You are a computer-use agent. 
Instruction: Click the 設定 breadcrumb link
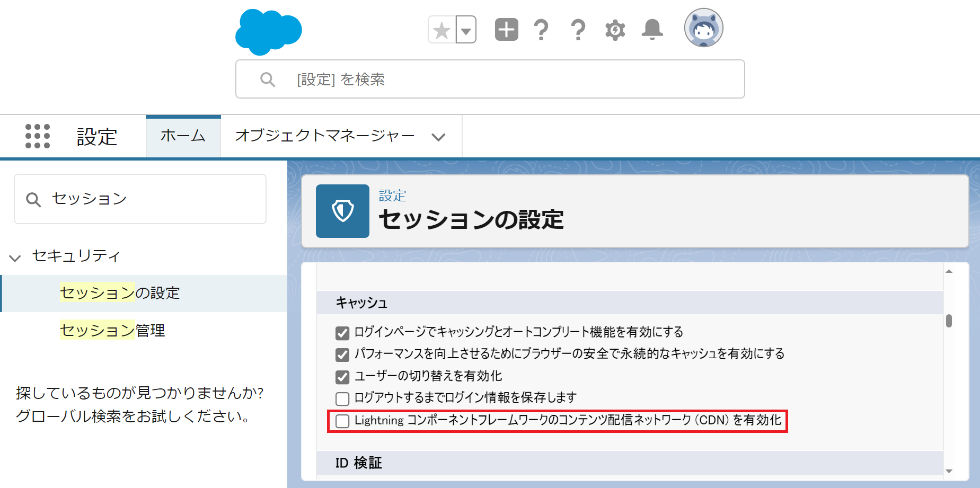click(392, 196)
